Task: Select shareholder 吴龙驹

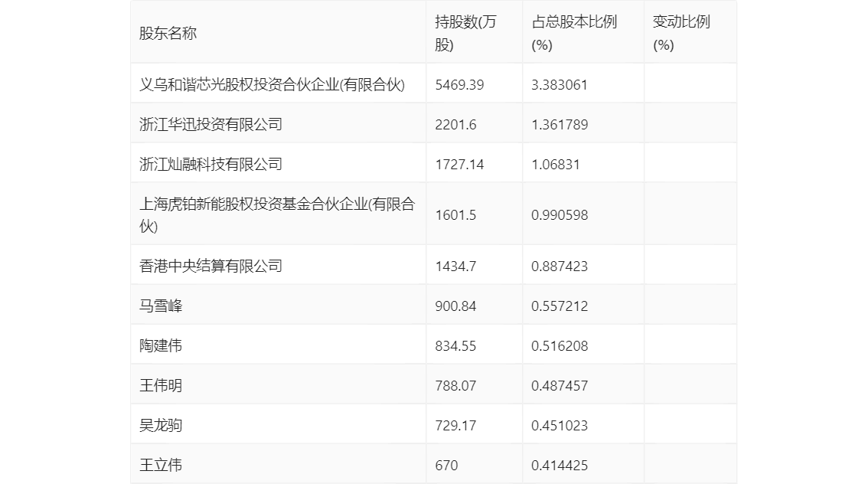Action: [161, 426]
